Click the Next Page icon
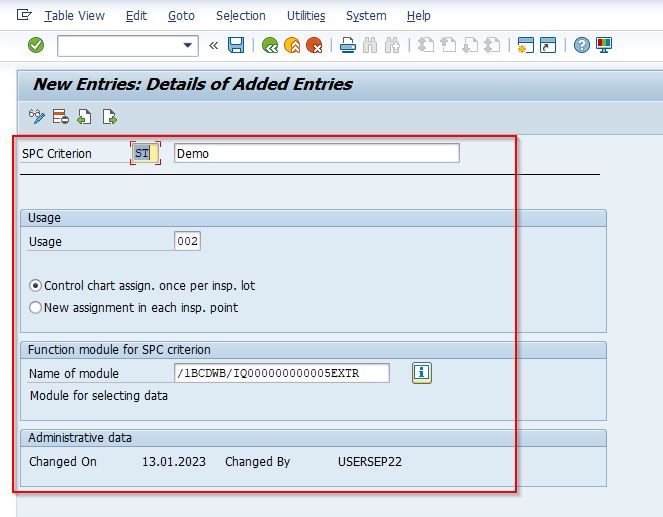The height and width of the screenshot is (517, 663). [x=470, y=45]
